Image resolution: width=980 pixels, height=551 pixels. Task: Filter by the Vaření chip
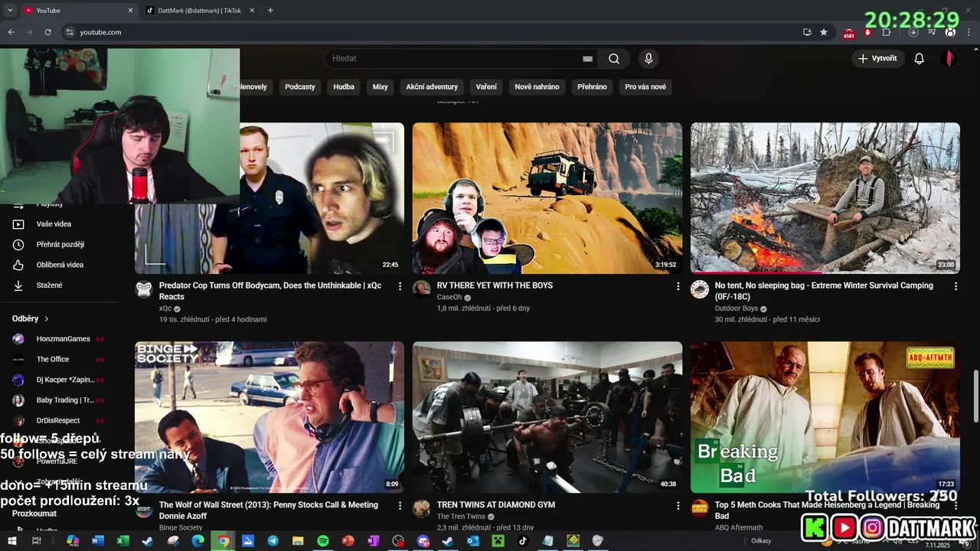pos(486,86)
